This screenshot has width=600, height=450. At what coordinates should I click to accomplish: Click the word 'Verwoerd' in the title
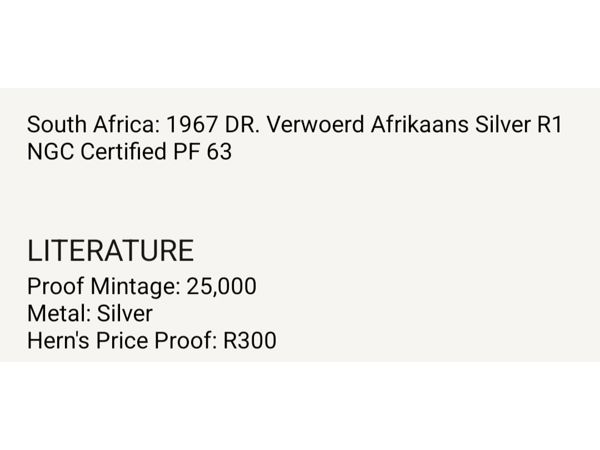click(x=315, y=125)
